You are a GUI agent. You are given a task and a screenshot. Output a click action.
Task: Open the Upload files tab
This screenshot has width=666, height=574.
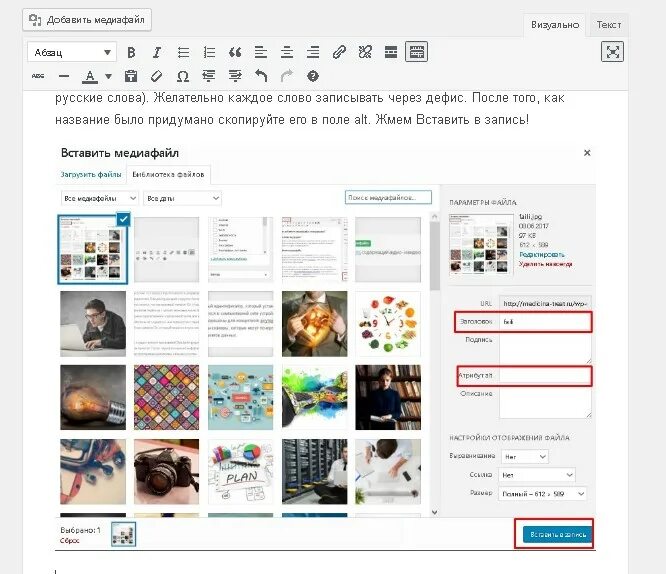[91, 174]
